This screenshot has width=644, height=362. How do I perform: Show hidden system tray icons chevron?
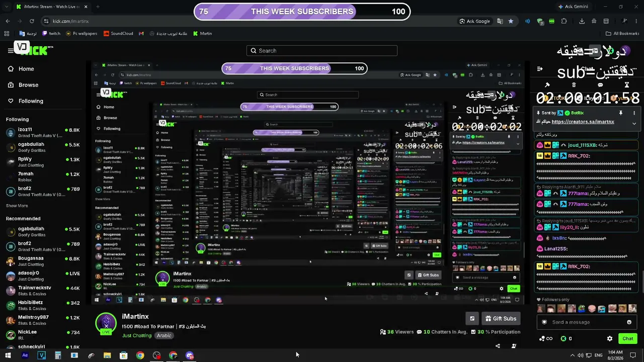click(572, 355)
